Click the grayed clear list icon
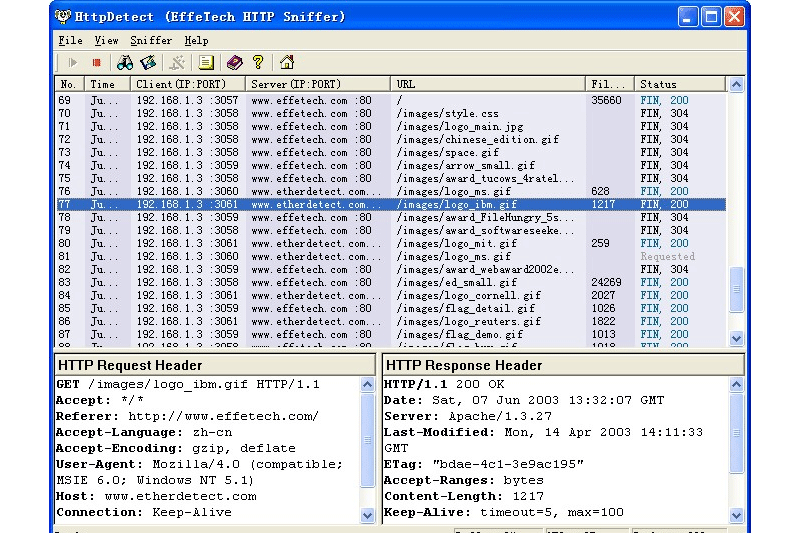 point(177,63)
